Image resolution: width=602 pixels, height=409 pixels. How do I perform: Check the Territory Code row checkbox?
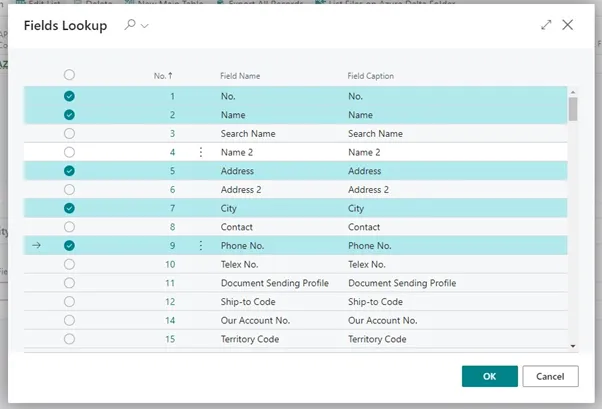pos(69,339)
